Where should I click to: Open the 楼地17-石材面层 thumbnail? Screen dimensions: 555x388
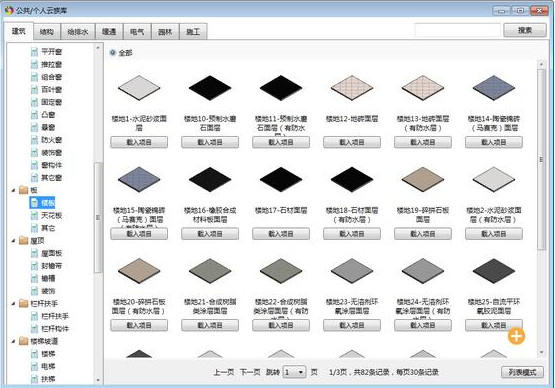pos(281,180)
